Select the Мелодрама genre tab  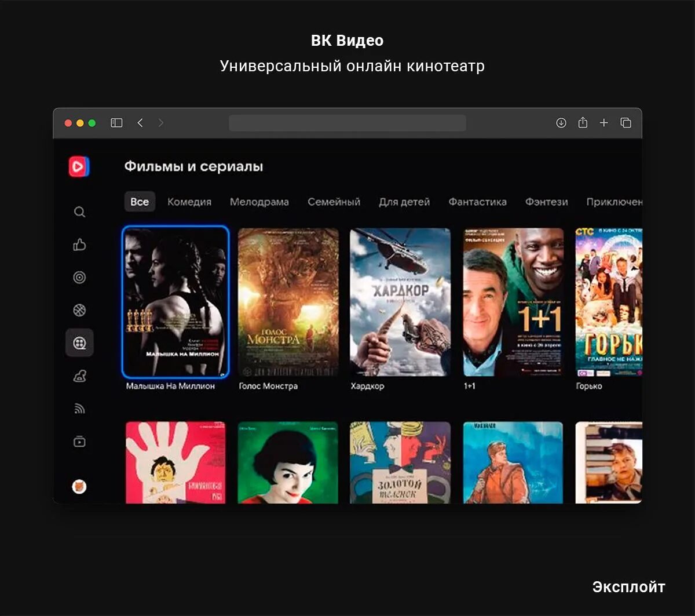259,202
